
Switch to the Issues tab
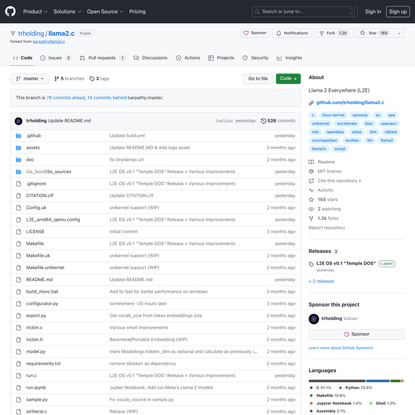55,58
